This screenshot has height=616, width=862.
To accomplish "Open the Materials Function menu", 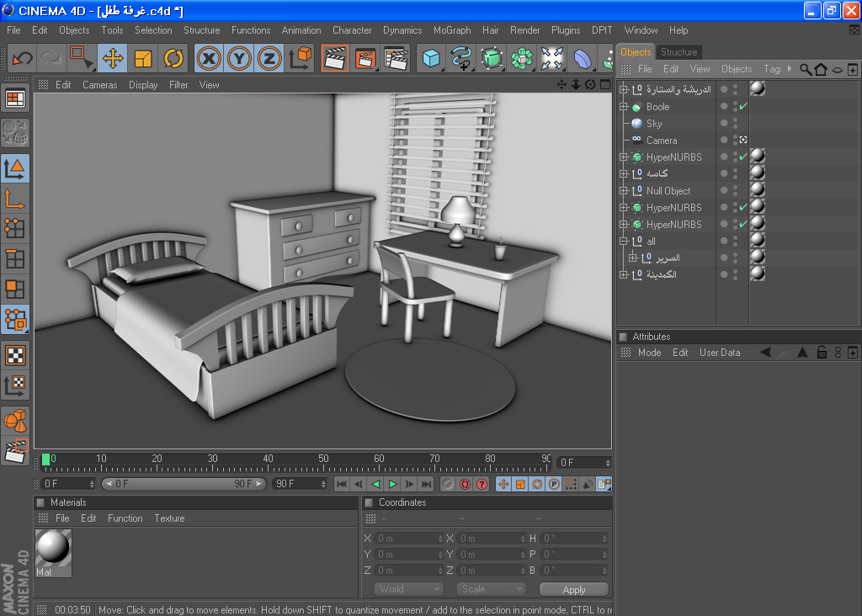I will click(125, 518).
